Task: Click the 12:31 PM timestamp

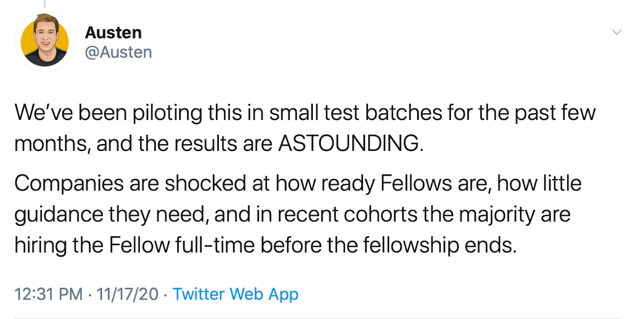Action: click(x=48, y=294)
